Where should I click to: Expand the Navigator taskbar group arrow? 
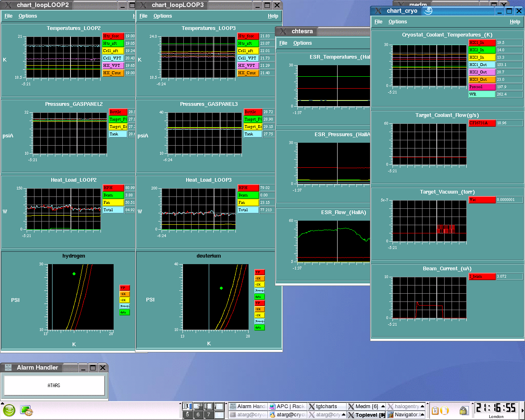tap(422, 415)
